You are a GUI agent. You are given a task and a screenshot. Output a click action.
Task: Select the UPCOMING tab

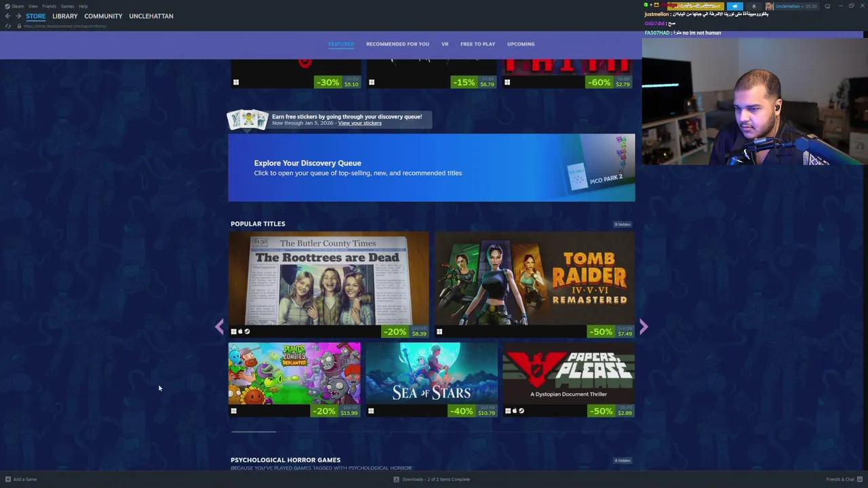[x=521, y=44]
